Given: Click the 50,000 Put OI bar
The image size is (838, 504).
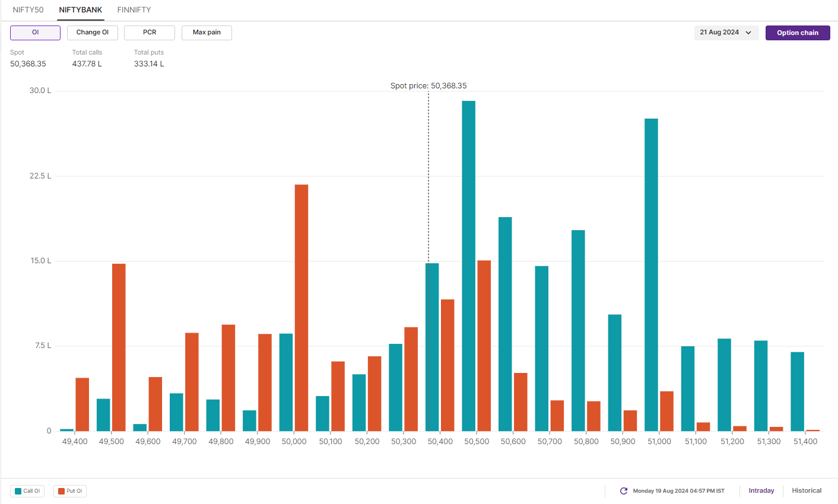Looking at the screenshot, I should click(301, 308).
